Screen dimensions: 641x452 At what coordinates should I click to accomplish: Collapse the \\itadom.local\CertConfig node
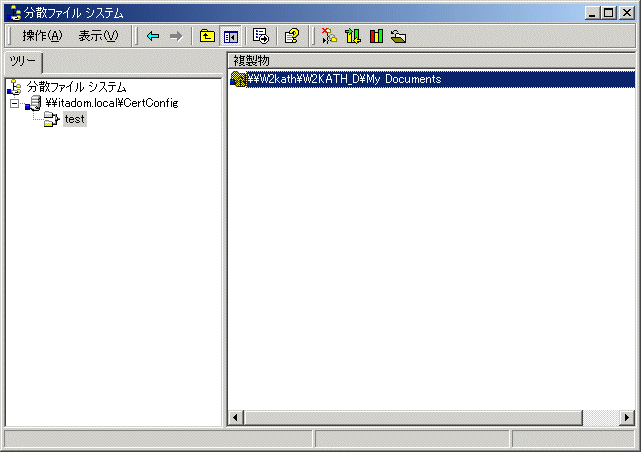coord(15,103)
